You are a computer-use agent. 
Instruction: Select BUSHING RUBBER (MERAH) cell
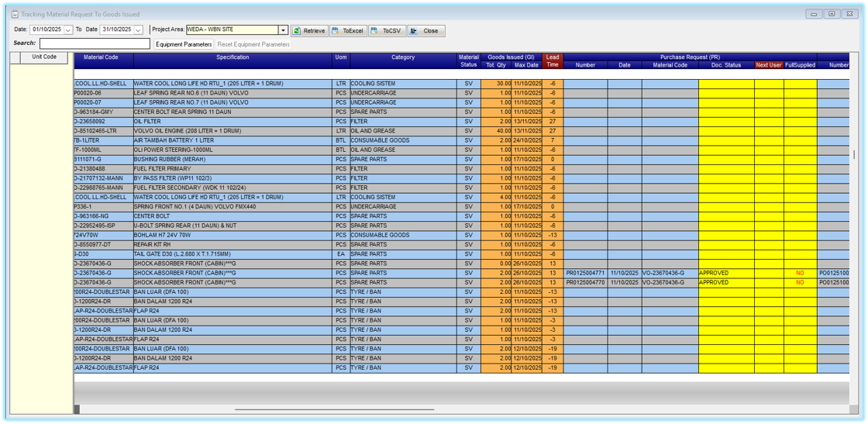point(232,159)
